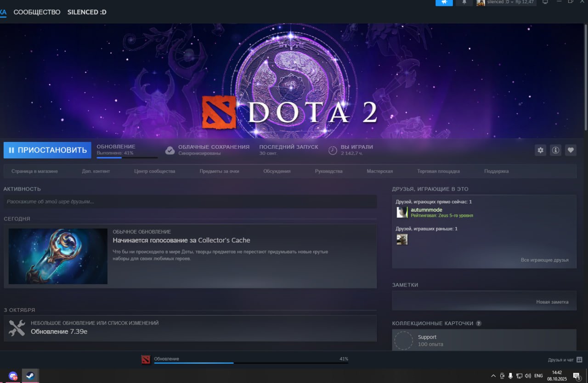Open notifications via bell icon
The width and height of the screenshot is (588, 383).
coord(464,3)
